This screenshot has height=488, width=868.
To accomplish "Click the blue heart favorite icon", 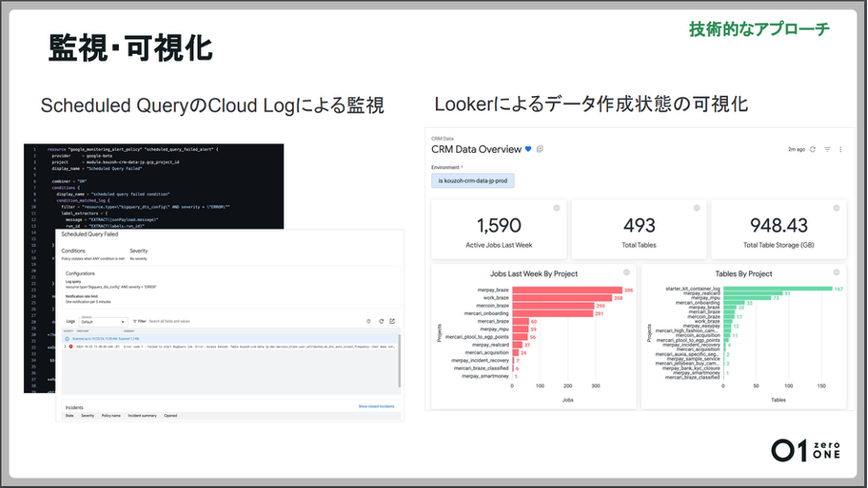I will coord(528,150).
